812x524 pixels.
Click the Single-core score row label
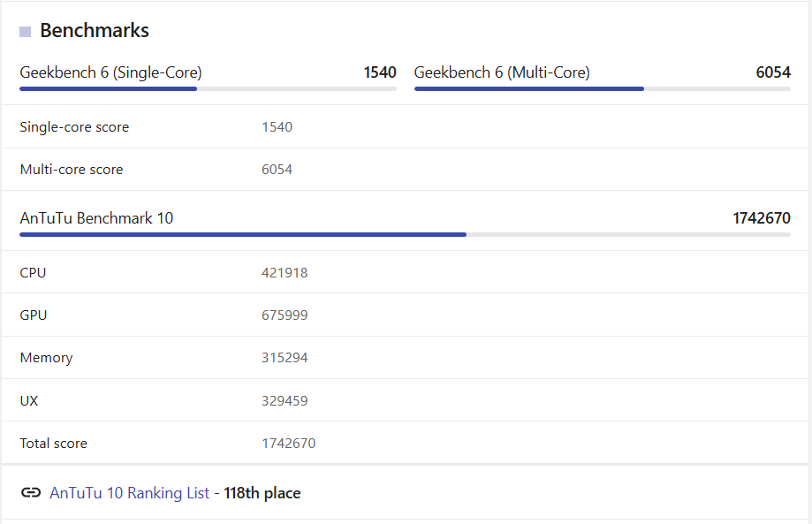tap(74, 127)
